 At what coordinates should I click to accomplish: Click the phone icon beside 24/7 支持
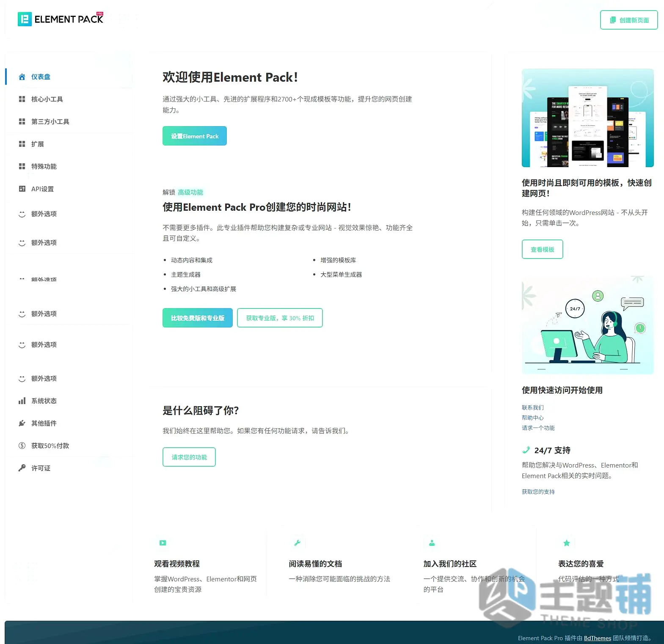pos(526,450)
